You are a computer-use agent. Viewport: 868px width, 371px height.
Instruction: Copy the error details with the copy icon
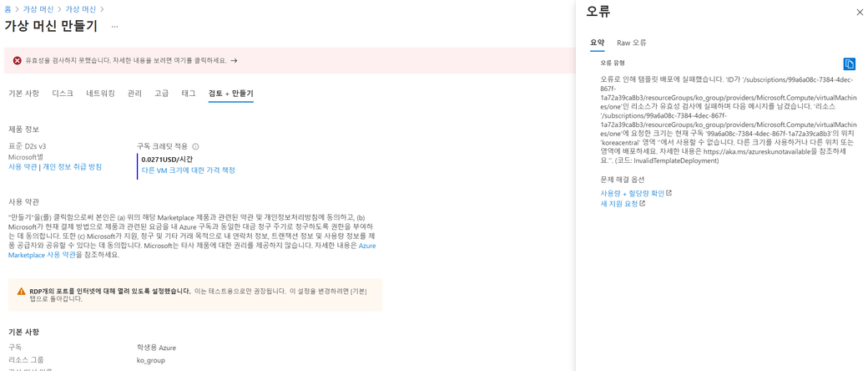tap(849, 64)
